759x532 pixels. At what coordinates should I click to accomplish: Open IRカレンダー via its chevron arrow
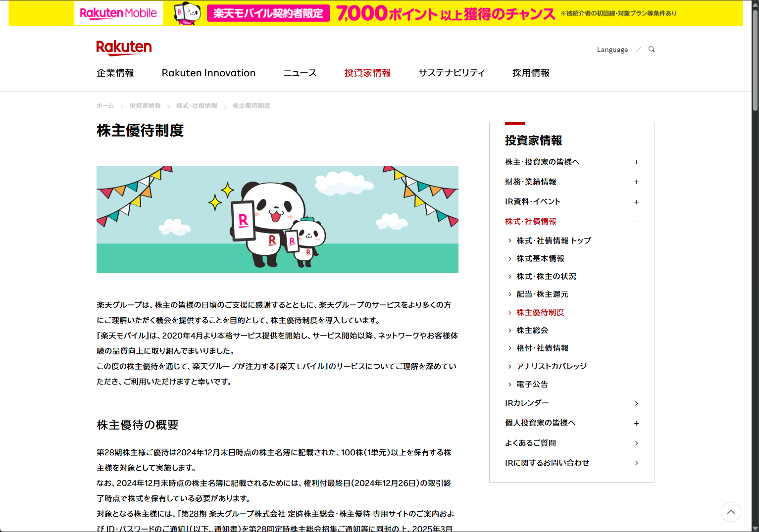coord(636,403)
